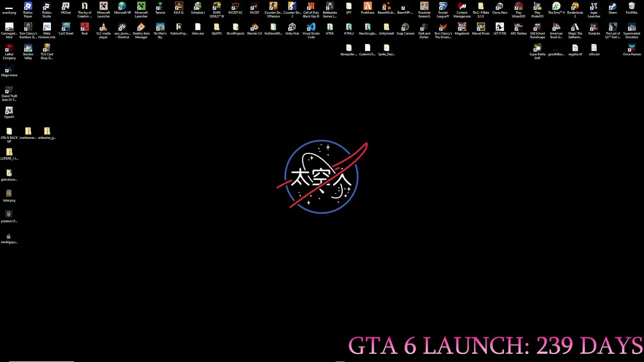Select the tater.png image file

click(x=9, y=197)
